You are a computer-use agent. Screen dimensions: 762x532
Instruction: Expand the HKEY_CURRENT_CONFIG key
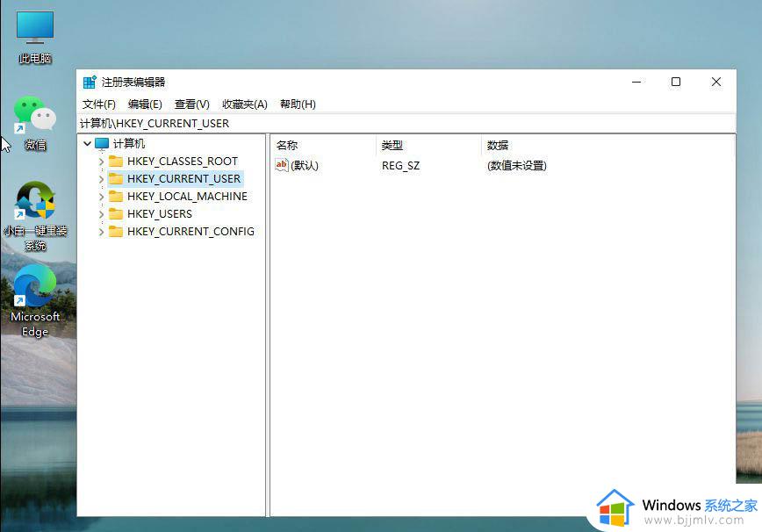[x=101, y=232]
